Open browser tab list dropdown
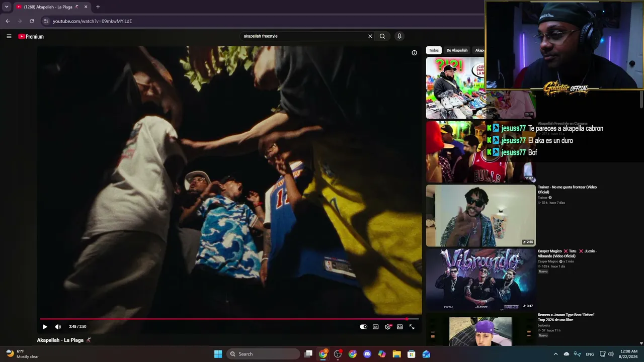Screen dimensions: 644x362 pos(7,7)
